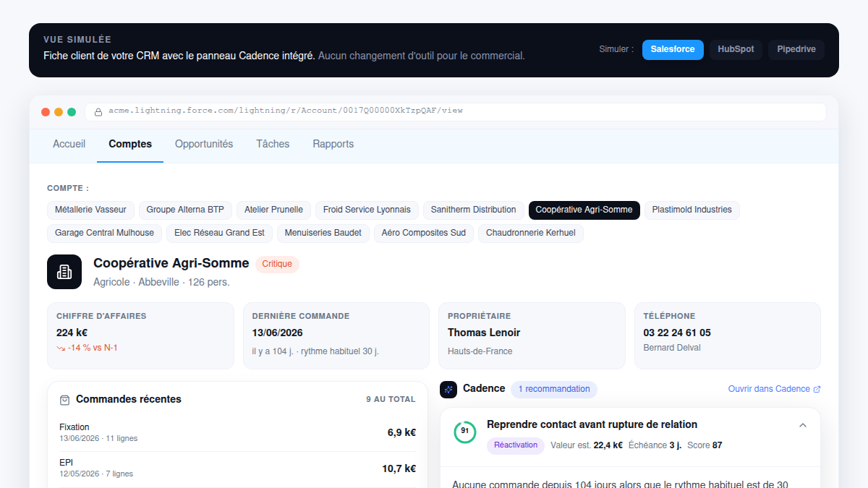Click the Critique status badge
This screenshot has width=868, height=488.
pyautogui.click(x=277, y=264)
